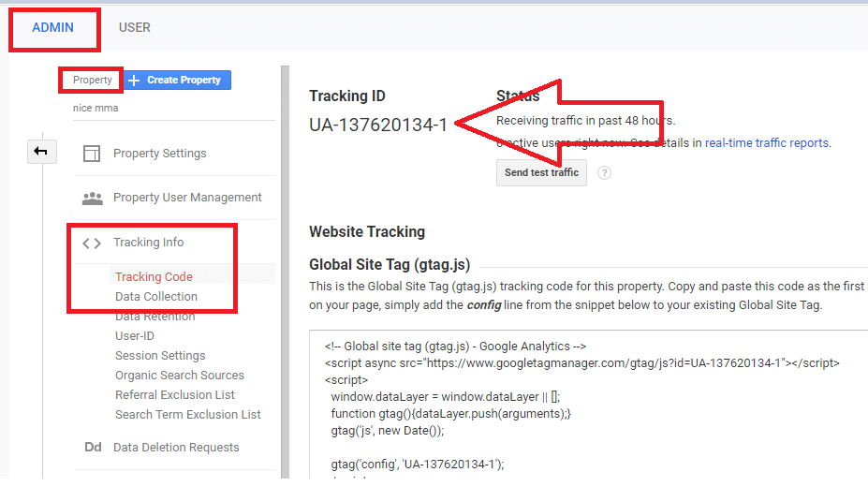Viewport: 868px width, 487px height.
Task: Click the Property Settings layout icon
Action: 92,154
